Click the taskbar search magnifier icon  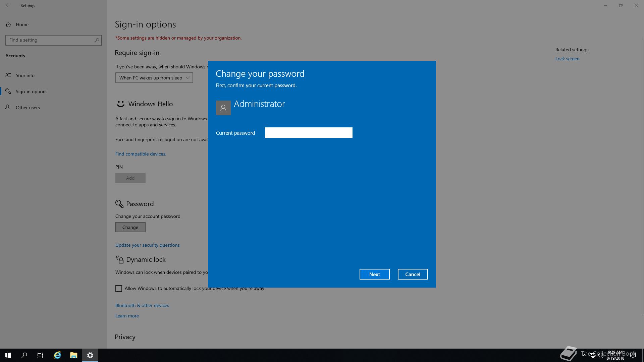click(x=24, y=355)
